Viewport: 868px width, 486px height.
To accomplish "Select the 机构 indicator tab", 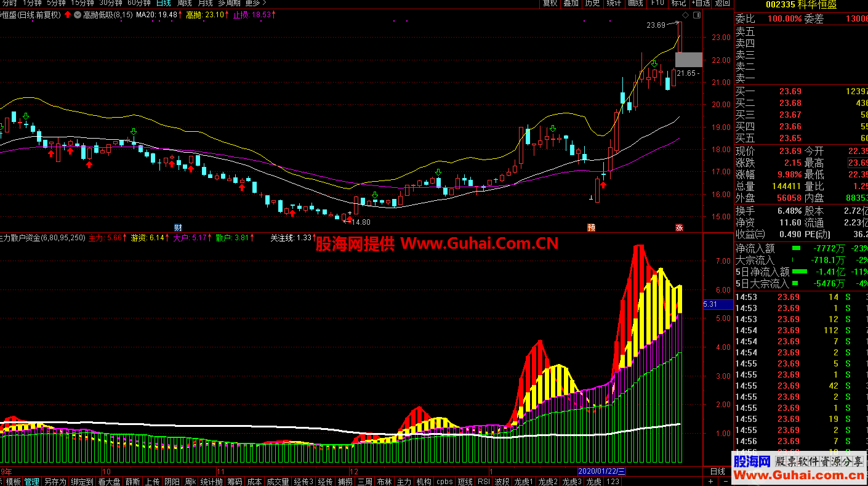I will (424, 482).
